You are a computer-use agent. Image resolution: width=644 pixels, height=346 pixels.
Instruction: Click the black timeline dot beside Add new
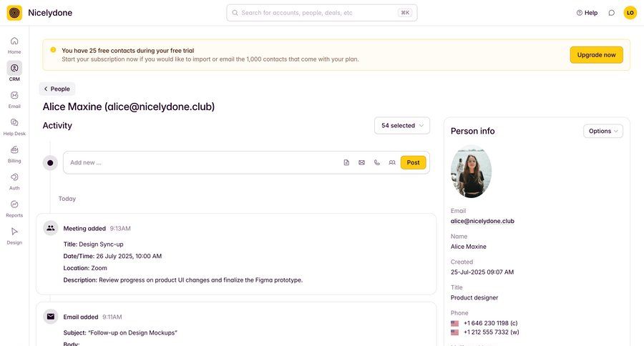click(x=50, y=162)
